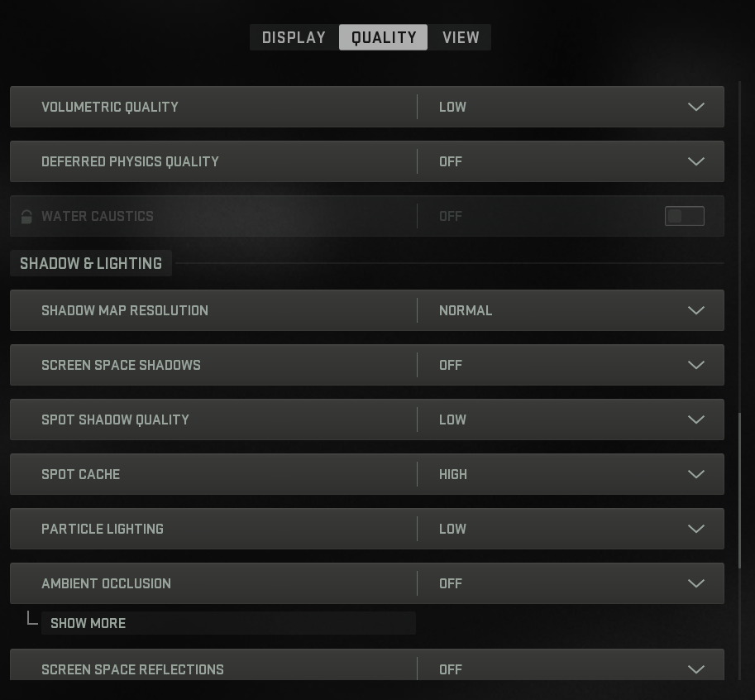Open the Volumetric Quality dropdown arrow
This screenshot has width=755, height=700.
[695, 107]
